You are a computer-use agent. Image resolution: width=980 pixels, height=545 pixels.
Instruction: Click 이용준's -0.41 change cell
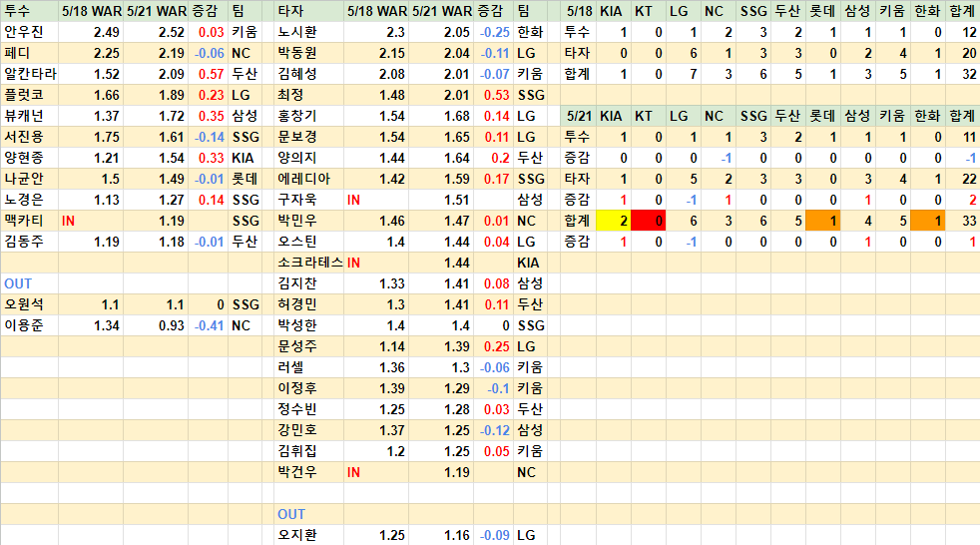click(x=209, y=325)
